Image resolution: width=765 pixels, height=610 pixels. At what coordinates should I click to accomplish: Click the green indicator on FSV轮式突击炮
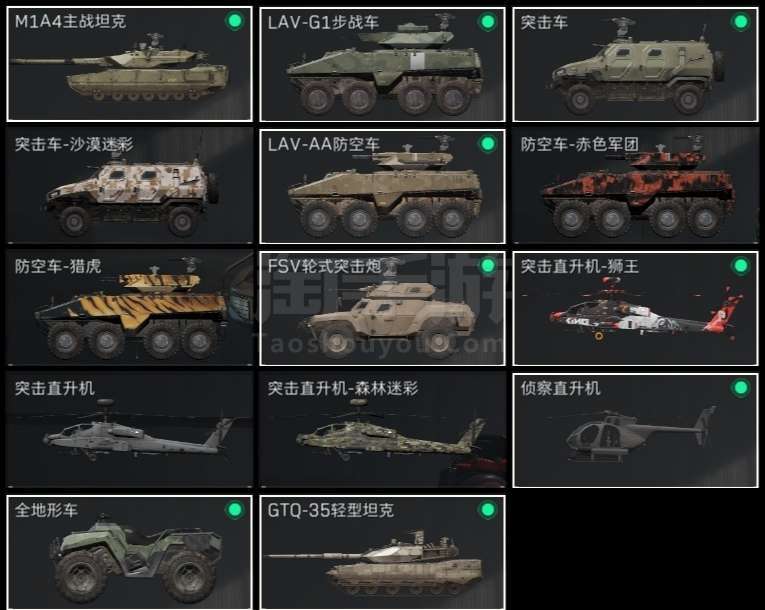tap(487, 265)
